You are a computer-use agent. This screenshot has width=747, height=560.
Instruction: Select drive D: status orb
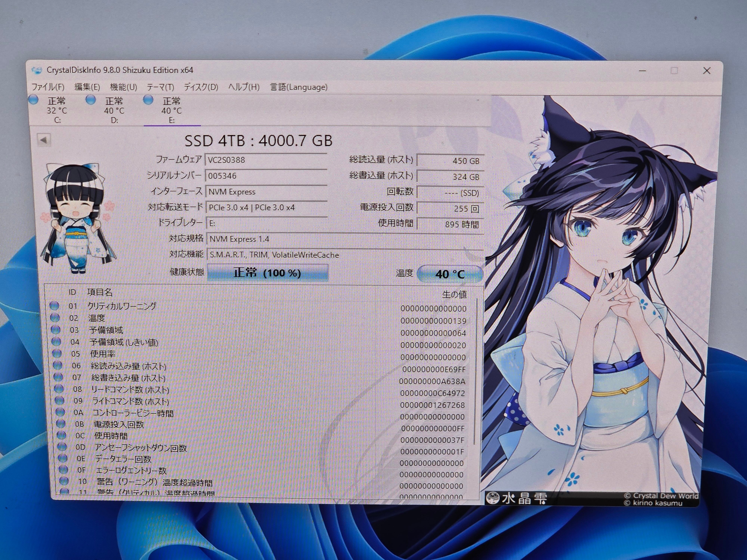click(91, 99)
